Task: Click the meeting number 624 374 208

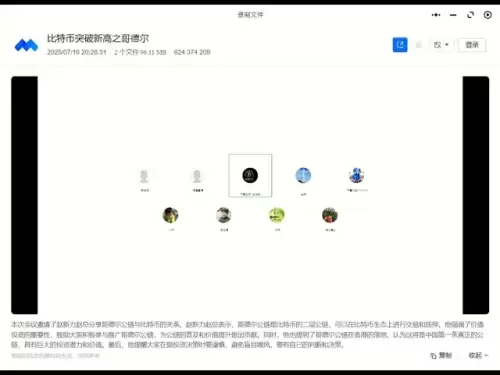Action: coord(192,52)
